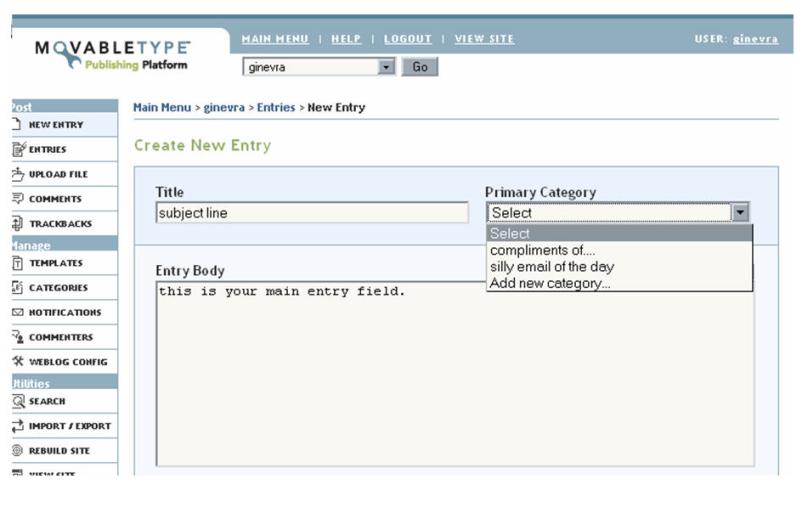Viewport: 802px width, 524px height.
Task: Open Categories under Manage
Action: coord(64,288)
